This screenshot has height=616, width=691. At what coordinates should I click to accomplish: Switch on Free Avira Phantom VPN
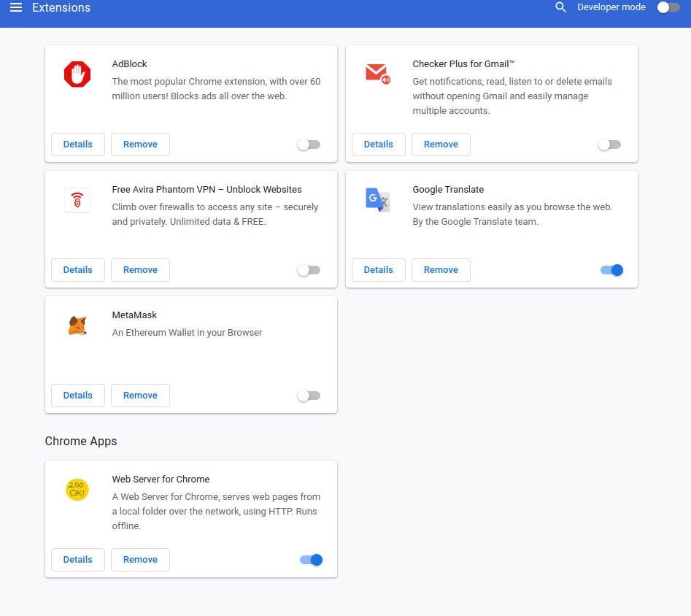point(309,270)
